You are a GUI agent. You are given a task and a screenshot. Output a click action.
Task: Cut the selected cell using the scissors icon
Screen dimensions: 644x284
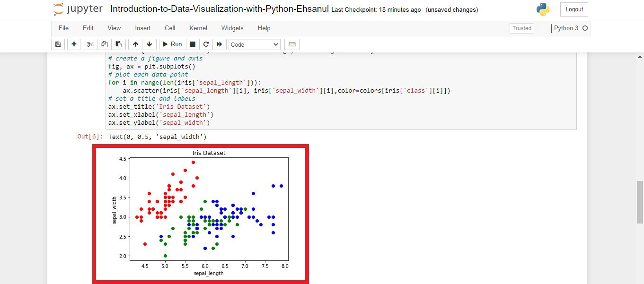(x=89, y=44)
